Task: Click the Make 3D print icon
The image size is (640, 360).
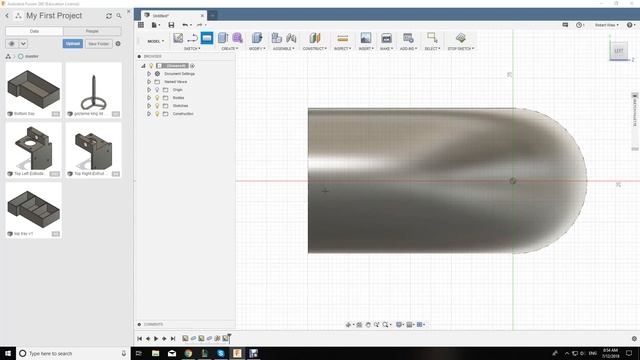Action: coord(386,38)
